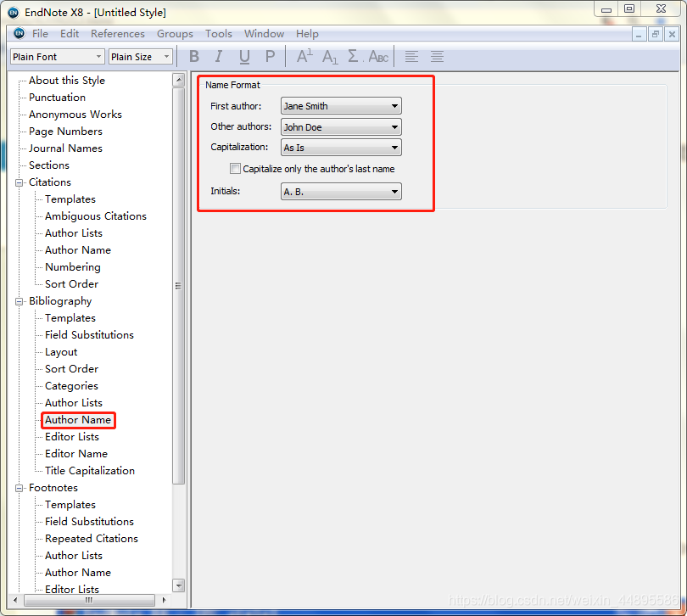Image resolution: width=687 pixels, height=616 pixels.
Task: Select Title Capitalization item
Action: (90, 471)
